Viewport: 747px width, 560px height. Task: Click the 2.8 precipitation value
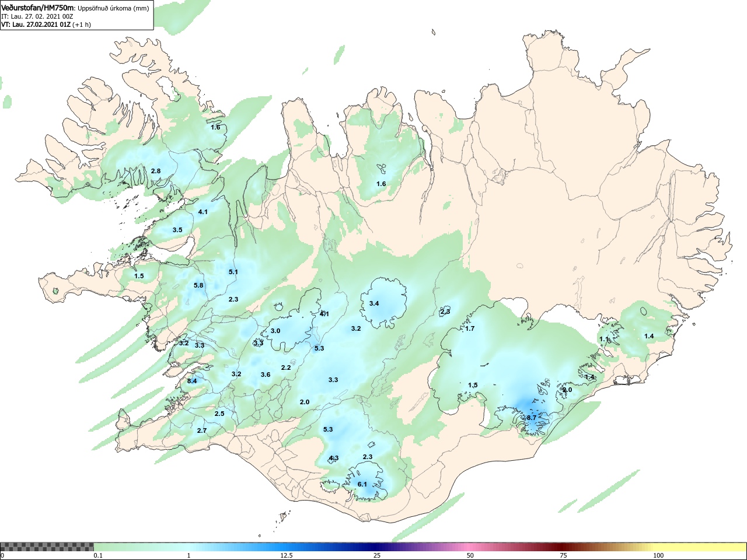tap(156, 171)
